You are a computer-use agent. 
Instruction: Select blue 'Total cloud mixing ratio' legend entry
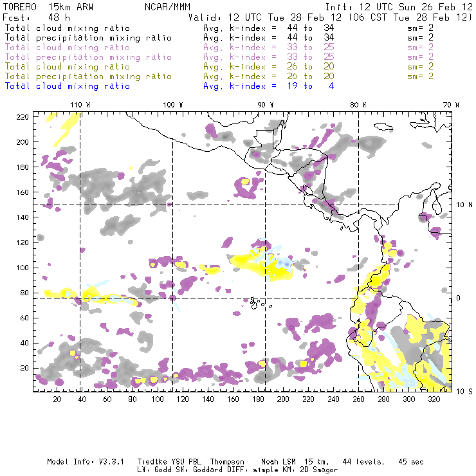[68, 86]
